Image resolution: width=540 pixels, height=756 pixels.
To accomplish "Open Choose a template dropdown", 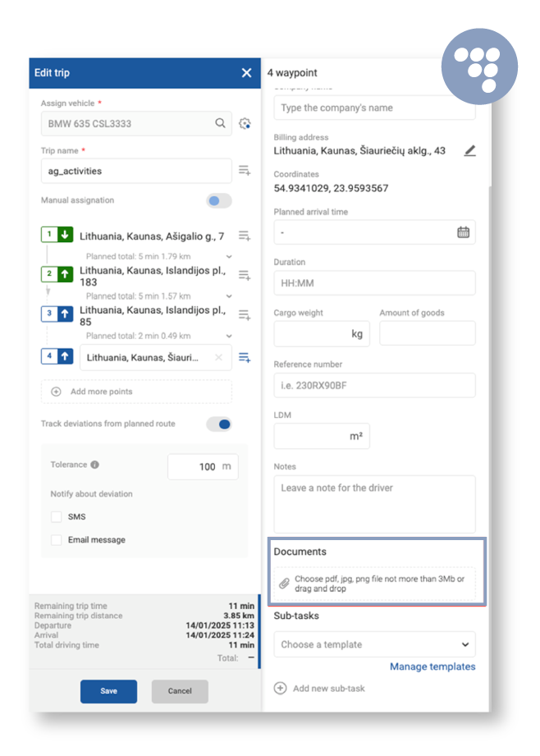I will click(x=374, y=644).
